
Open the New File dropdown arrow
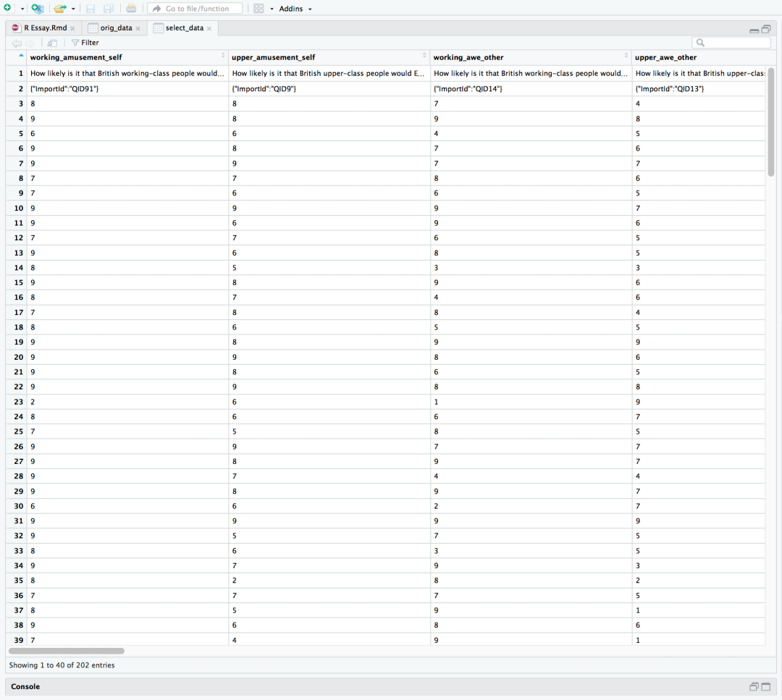click(22, 9)
